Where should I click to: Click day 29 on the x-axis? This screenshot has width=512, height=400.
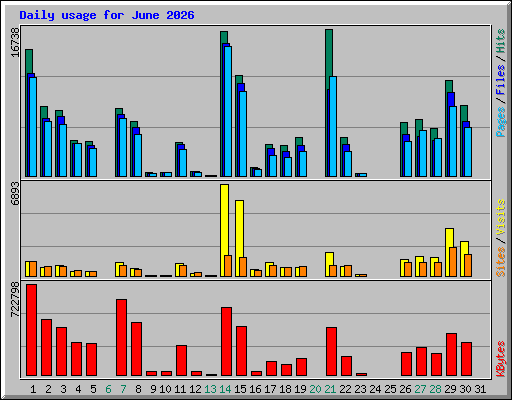pyautogui.click(x=450, y=389)
